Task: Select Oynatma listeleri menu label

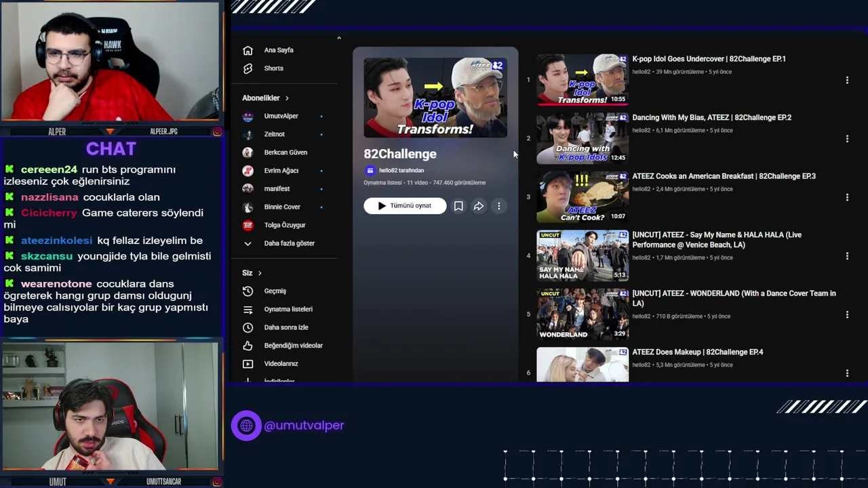Action: (x=288, y=309)
